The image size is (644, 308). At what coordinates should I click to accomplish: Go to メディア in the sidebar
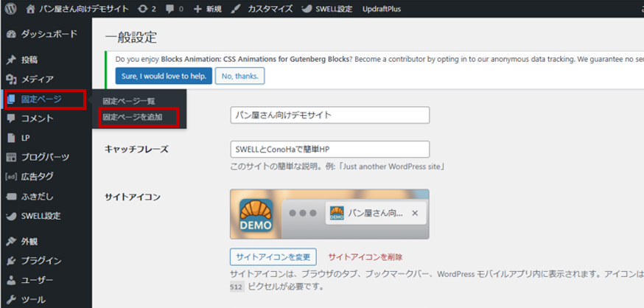37,79
